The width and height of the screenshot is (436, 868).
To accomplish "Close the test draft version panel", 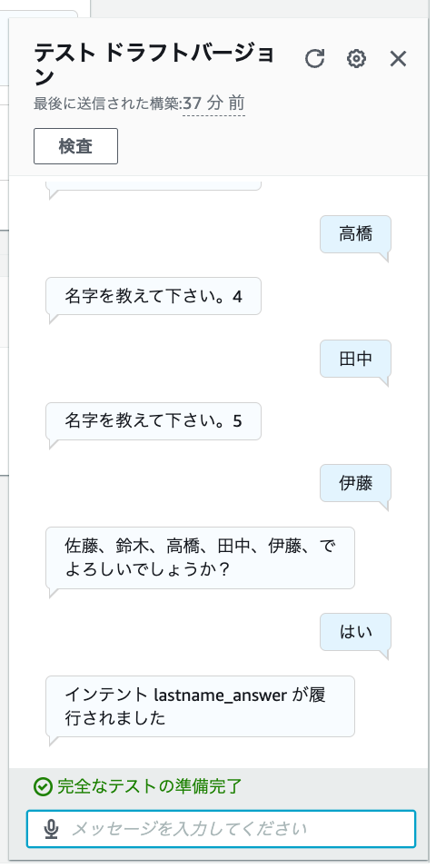I will coord(398,58).
